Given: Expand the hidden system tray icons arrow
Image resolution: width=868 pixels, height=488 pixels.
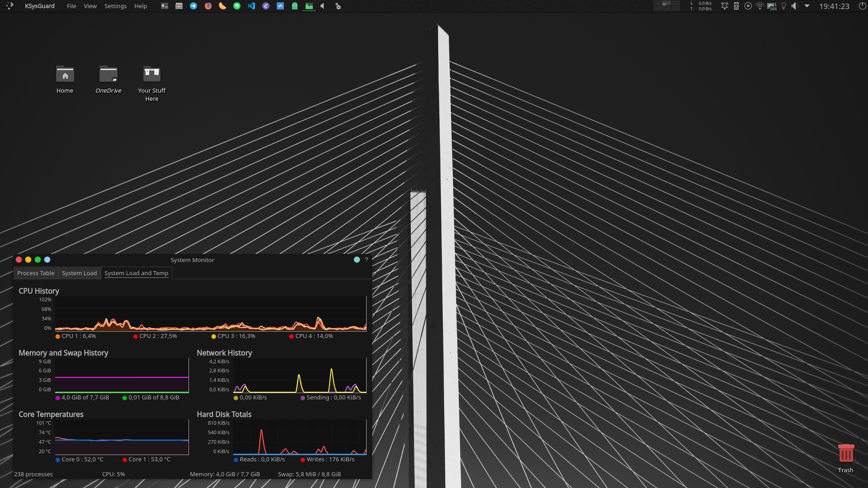Looking at the screenshot, I should 807,6.
